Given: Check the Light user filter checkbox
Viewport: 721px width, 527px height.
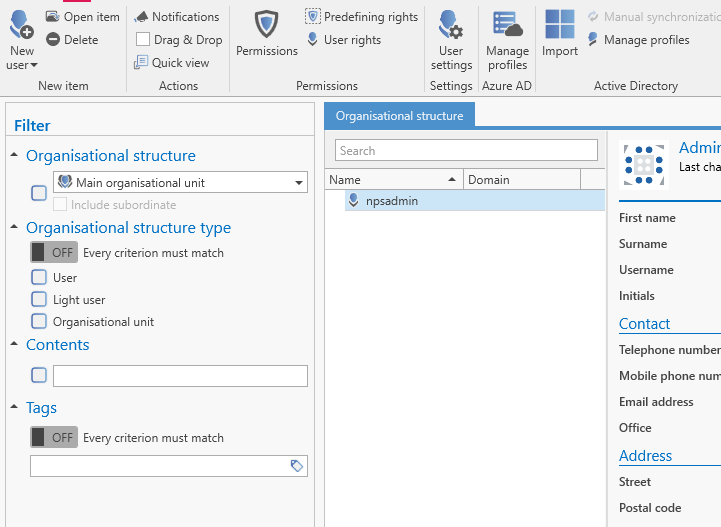Looking at the screenshot, I should 39,299.
